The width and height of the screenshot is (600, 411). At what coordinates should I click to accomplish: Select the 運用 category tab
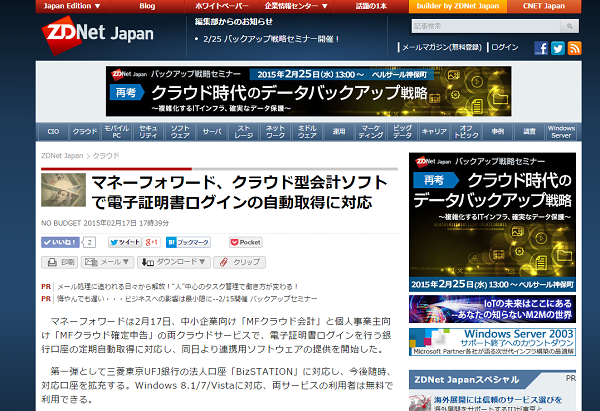[x=339, y=132]
